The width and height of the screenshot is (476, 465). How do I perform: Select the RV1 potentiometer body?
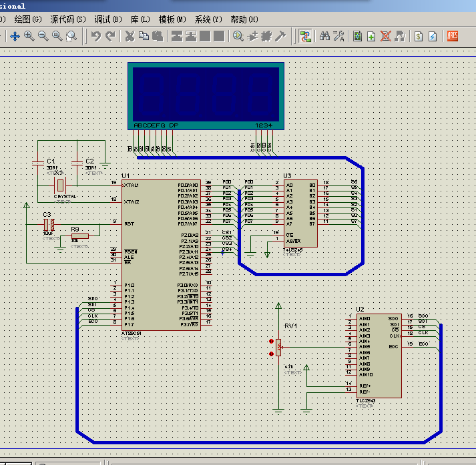278,348
